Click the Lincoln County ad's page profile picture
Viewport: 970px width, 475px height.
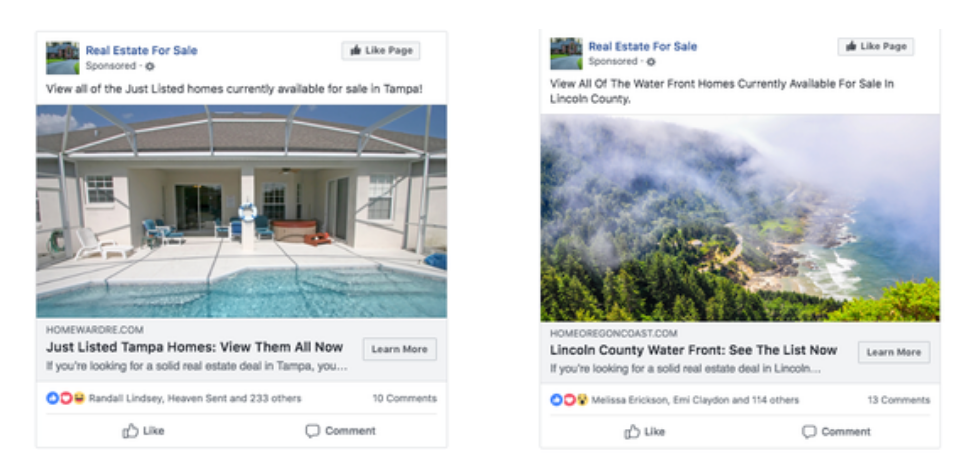coord(566,54)
